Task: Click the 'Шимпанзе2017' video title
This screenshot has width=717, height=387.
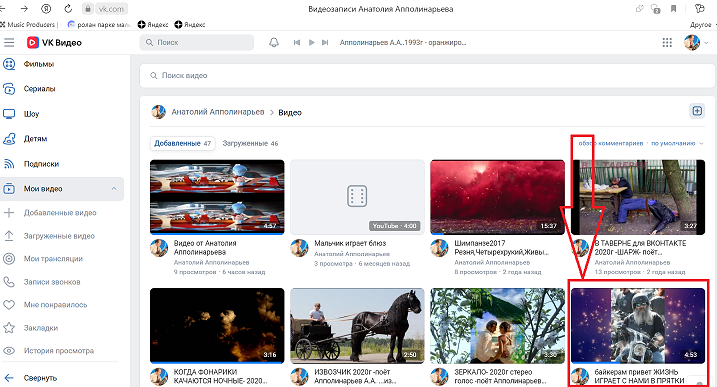Action: [x=501, y=247]
